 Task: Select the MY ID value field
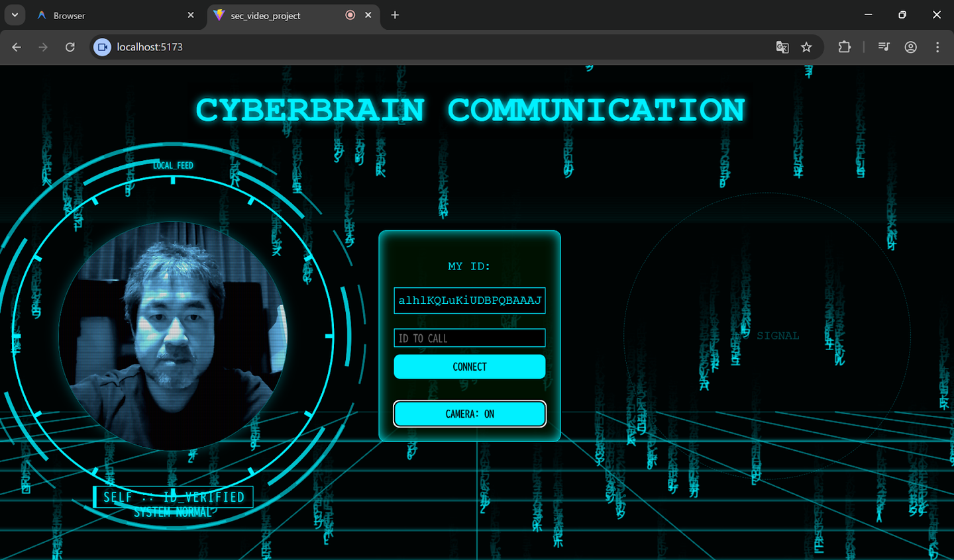click(x=470, y=301)
